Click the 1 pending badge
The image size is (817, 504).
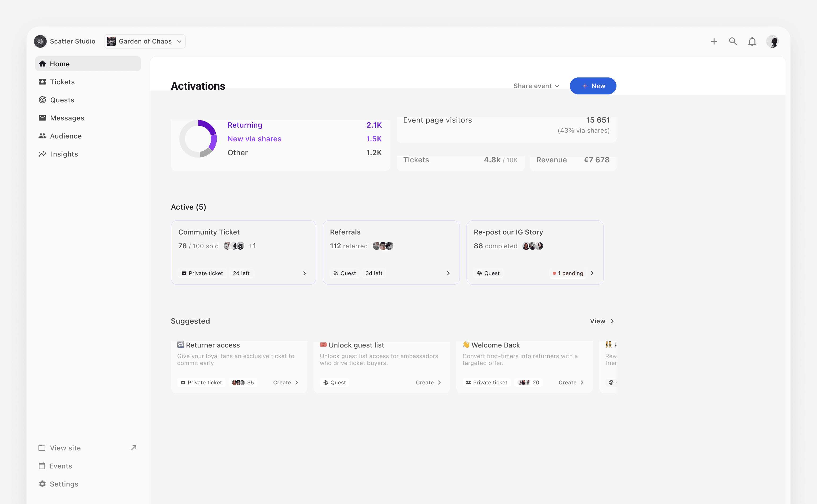[568, 273]
